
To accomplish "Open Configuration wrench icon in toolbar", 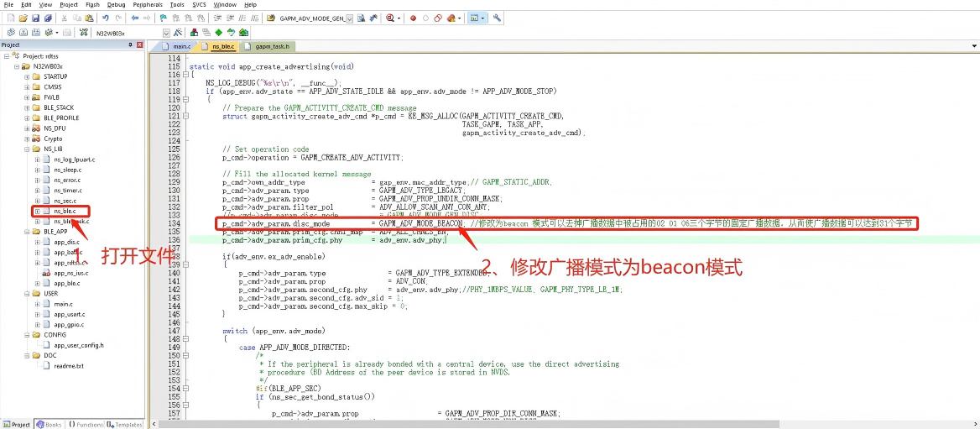I will [x=498, y=18].
